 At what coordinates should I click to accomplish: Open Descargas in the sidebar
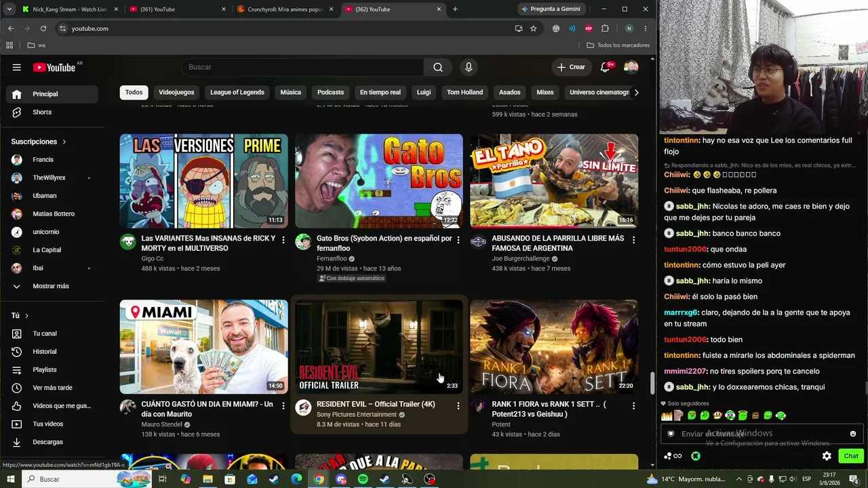51,442
